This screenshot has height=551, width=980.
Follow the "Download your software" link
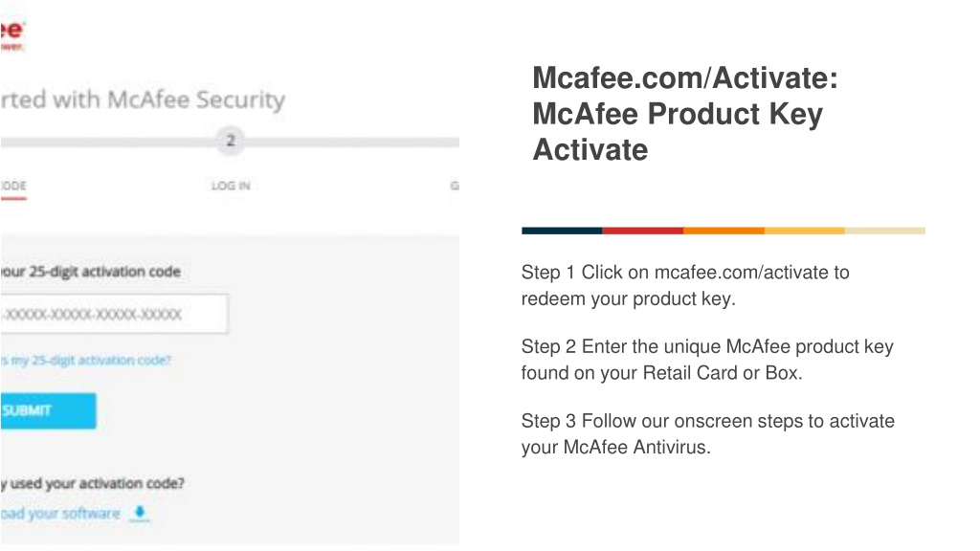tap(60, 514)
